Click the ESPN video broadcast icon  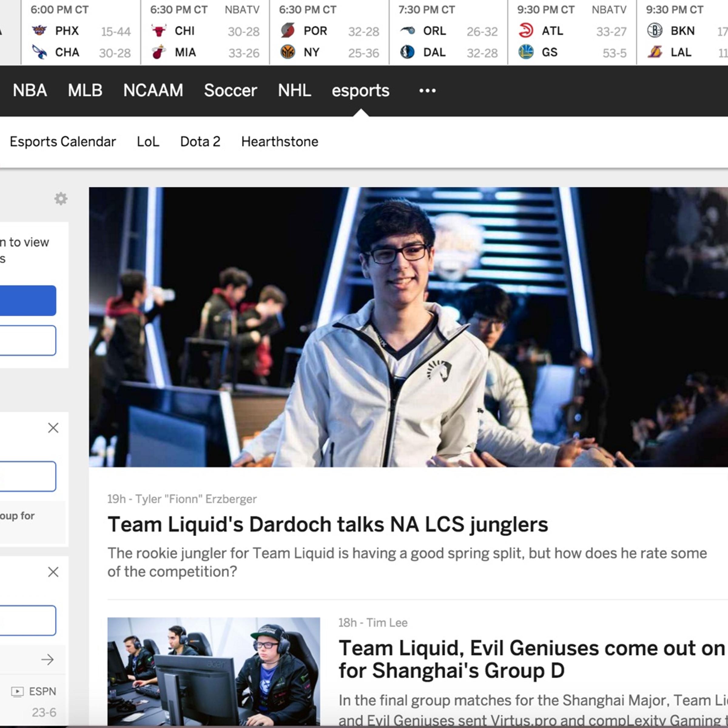pos(17,692)
